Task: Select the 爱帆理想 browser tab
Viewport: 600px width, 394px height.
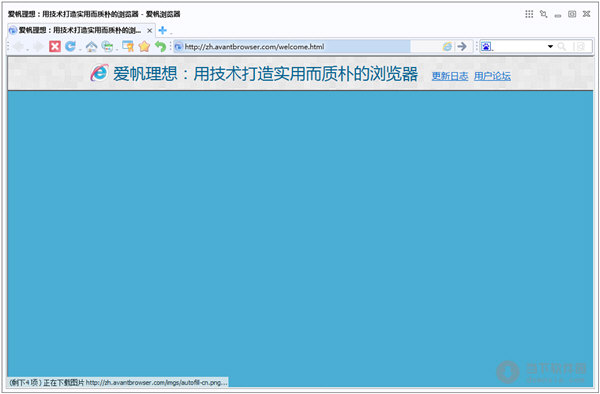Action: click(x=81, y=30)
